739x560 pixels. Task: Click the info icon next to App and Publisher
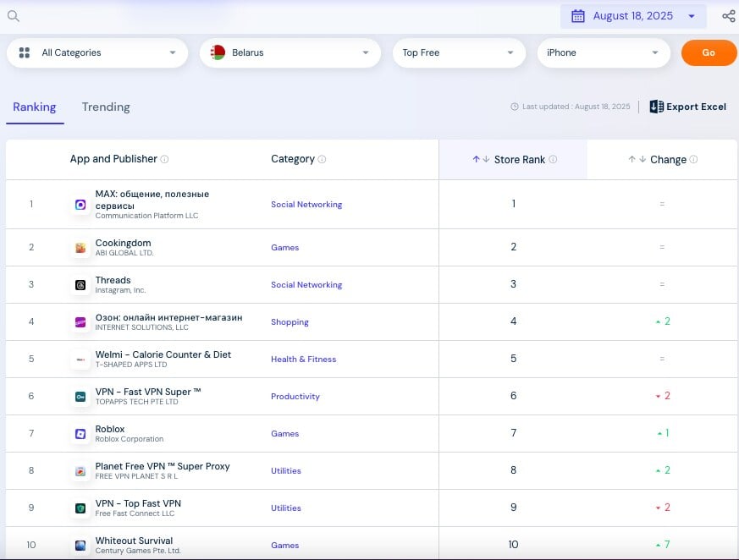[x=164, y=159]
